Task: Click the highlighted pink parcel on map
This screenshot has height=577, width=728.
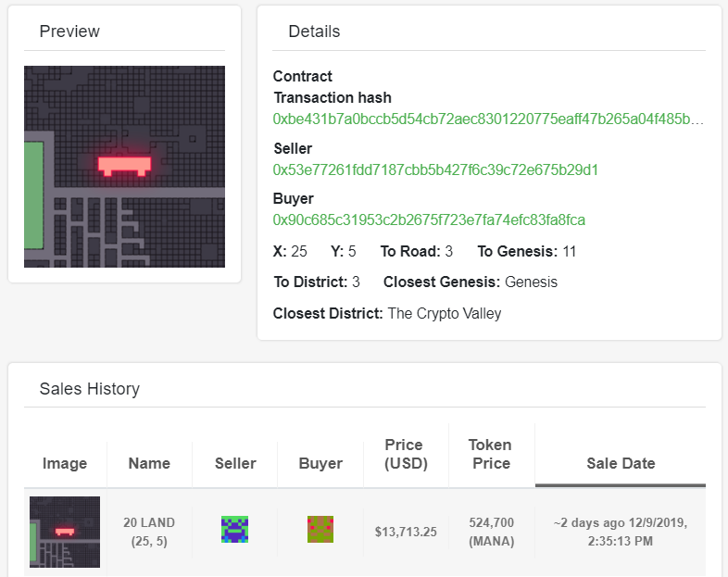Action: pos(124,166)
